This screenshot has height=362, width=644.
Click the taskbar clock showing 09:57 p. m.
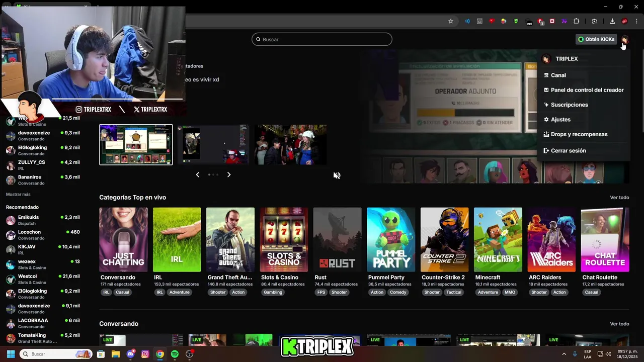627,354
